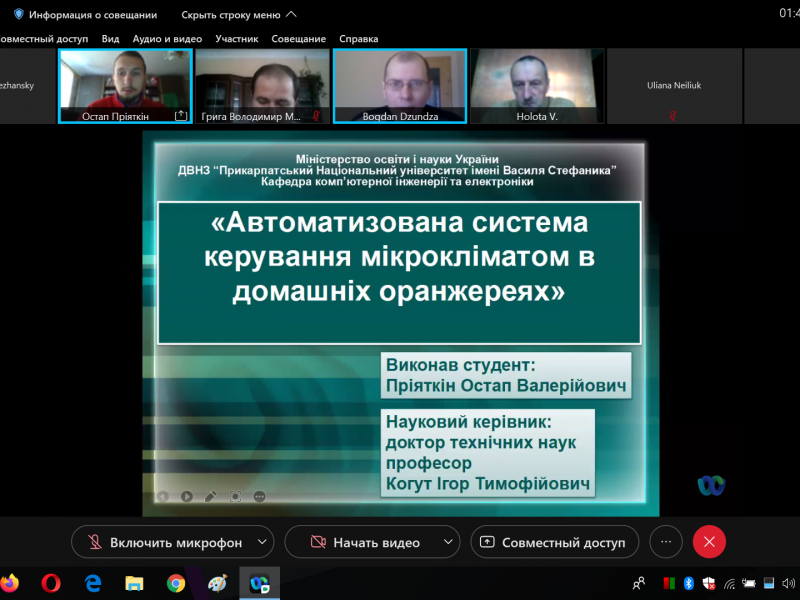Open the red Opera browser in taskbar
This screenshot has width=800, height=600.
[51, 582]
